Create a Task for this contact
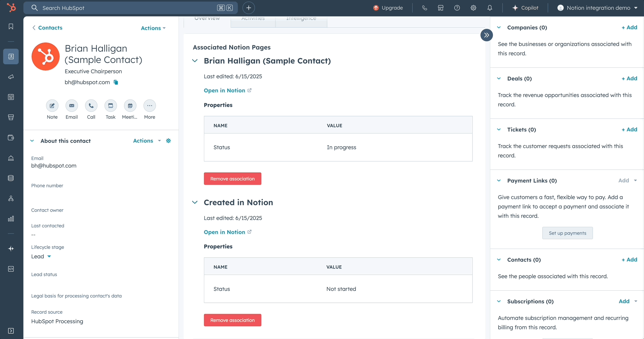Image resolution: width=644 pixels, height=339 pixels. coord(111,106)
